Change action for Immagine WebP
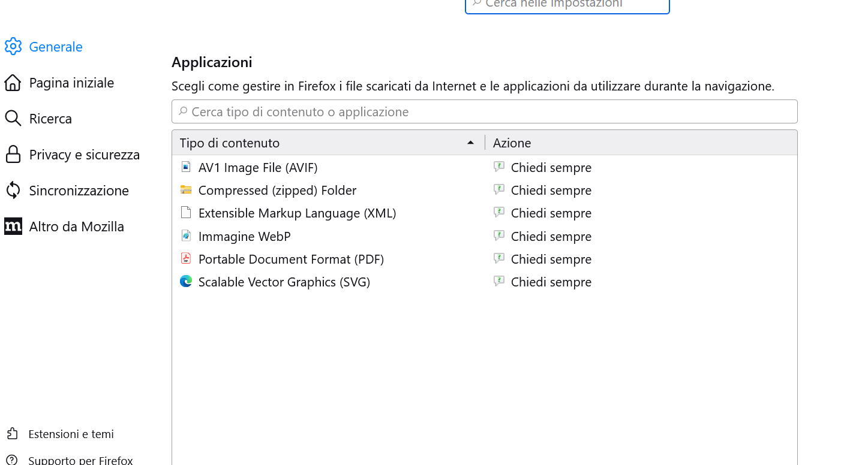Screen dimensions: 868x465 click(x=551, y=237)
